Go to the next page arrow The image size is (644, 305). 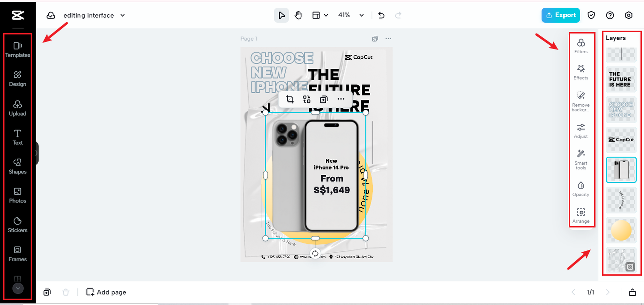coord(608,292)
